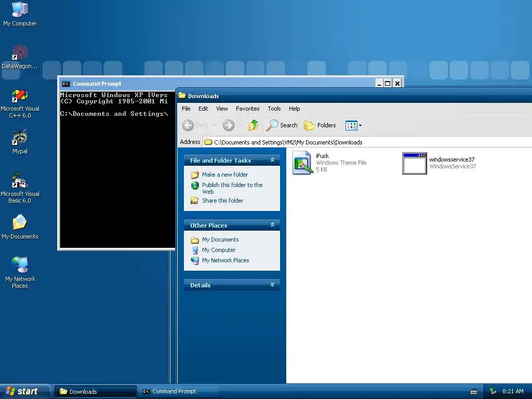Open the Back history dropdown arrow
532x399 pixels.
(x=214, y=125)
